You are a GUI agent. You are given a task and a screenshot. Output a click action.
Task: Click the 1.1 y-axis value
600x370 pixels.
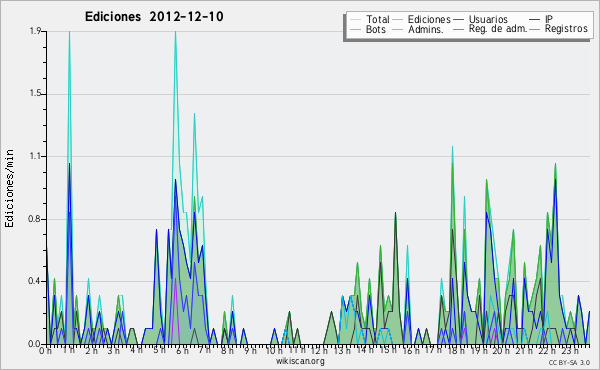pos(35,156)
